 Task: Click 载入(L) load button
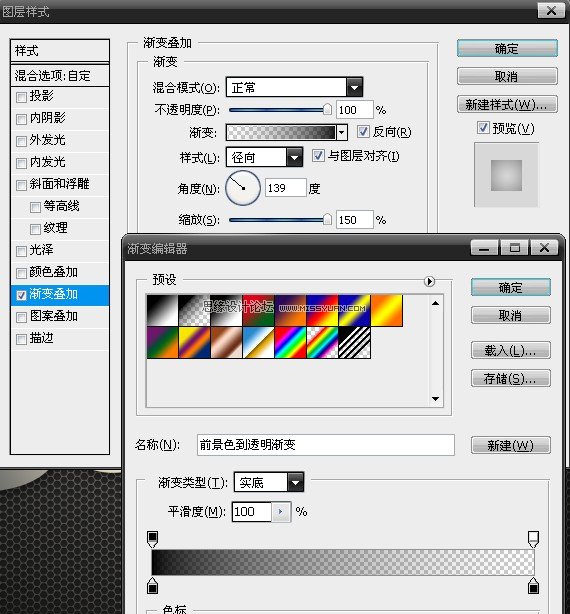[x=510, y=350]
